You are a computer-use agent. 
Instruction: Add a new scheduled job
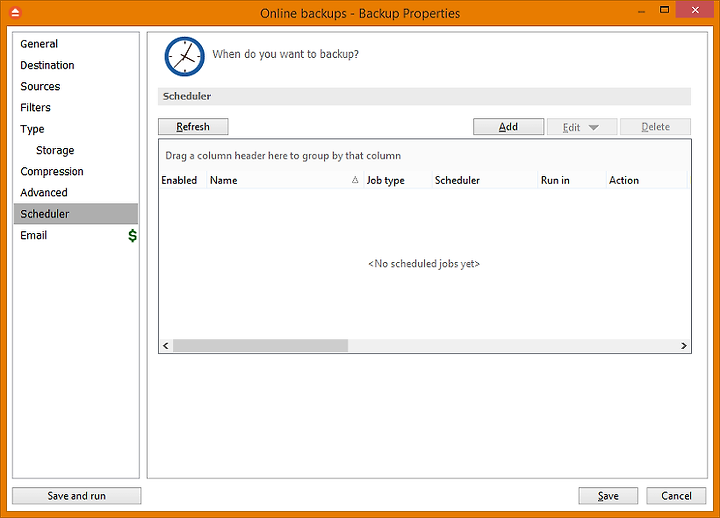[x=508, y=127]
